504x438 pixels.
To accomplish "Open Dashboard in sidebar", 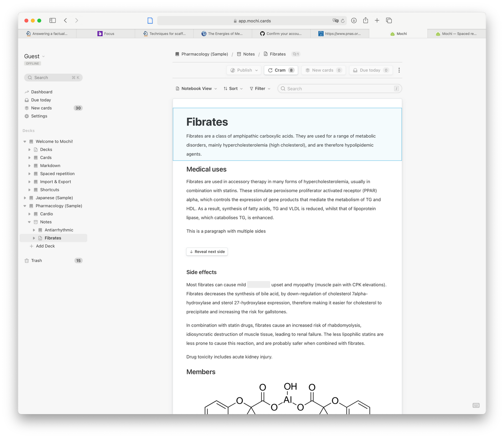I will 42,92.
